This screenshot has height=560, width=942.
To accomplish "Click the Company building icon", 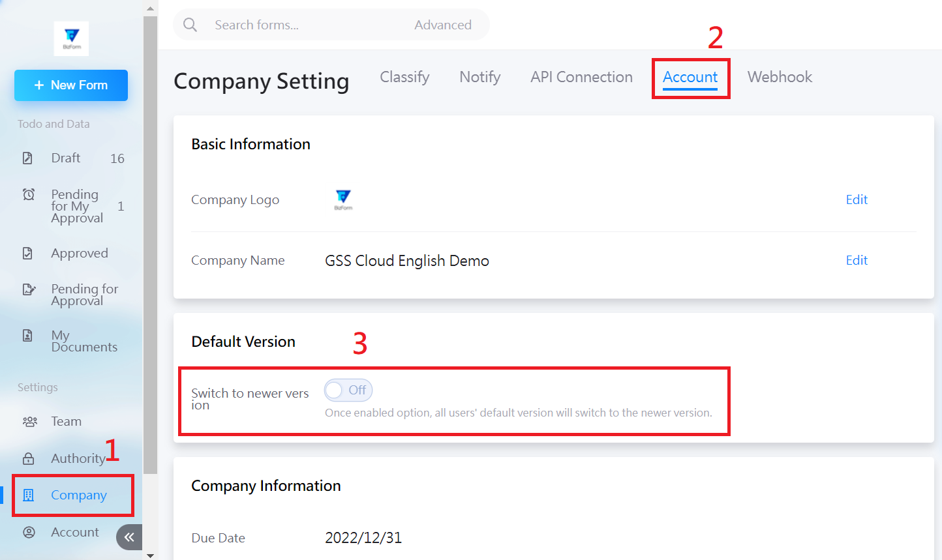I will point(28,495).
